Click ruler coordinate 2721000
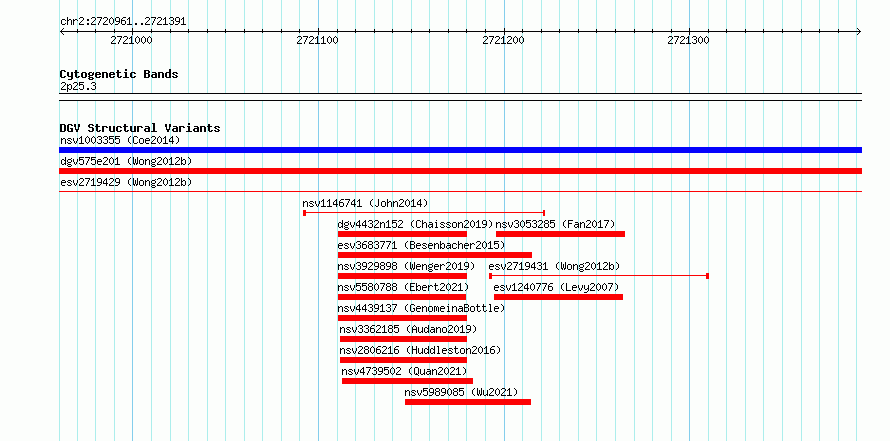 (131, 40)
